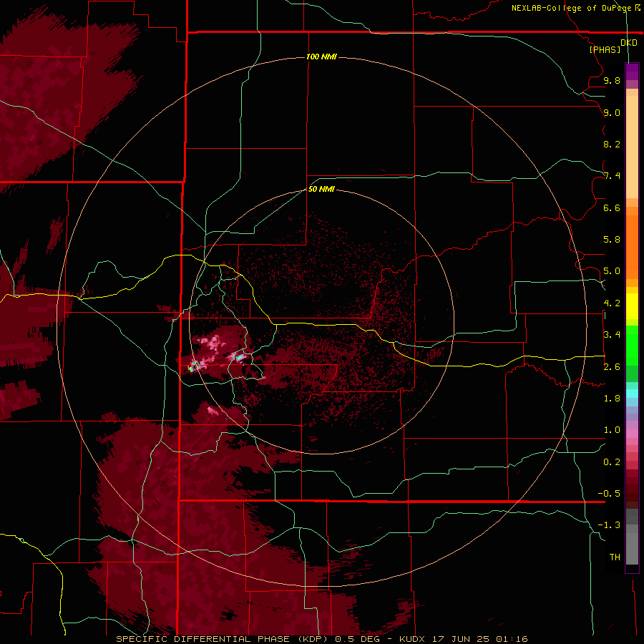Click the 2.6 legend value

612,367
